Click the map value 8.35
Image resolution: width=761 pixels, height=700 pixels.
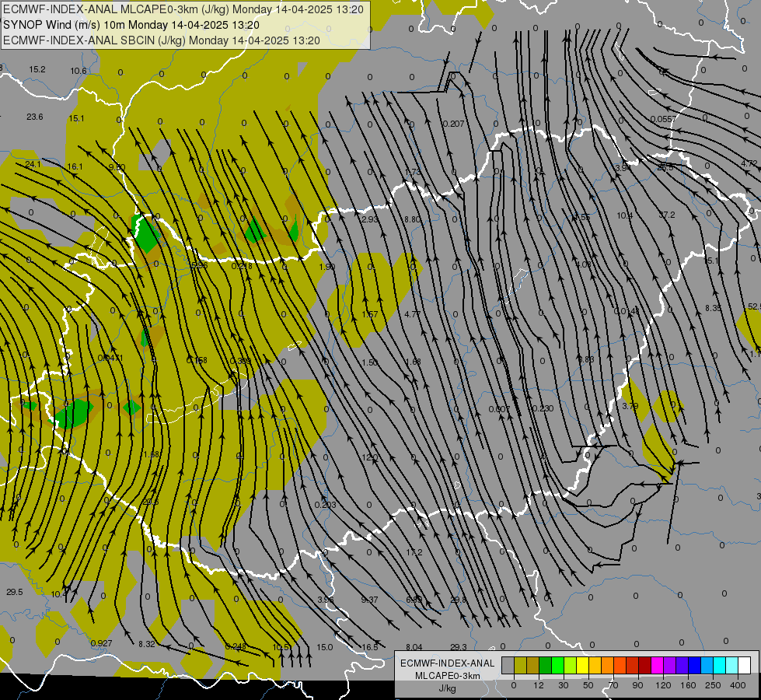point(713,308)
